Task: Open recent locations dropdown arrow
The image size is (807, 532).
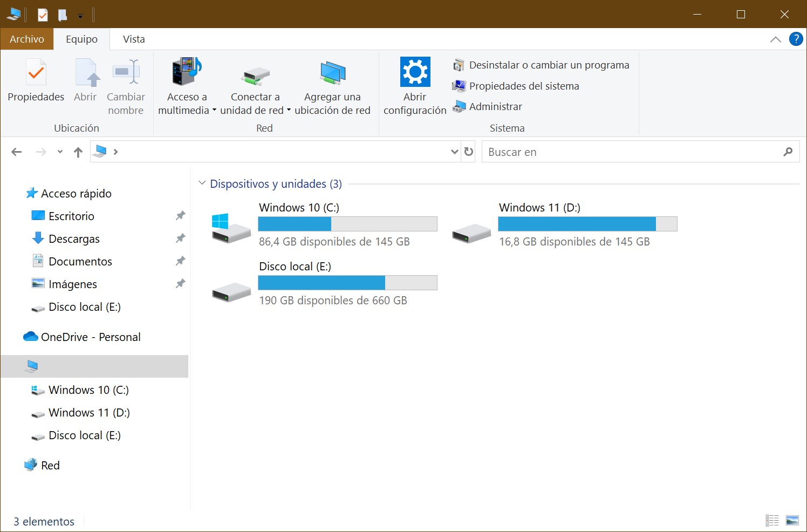Action: point(60,152)
